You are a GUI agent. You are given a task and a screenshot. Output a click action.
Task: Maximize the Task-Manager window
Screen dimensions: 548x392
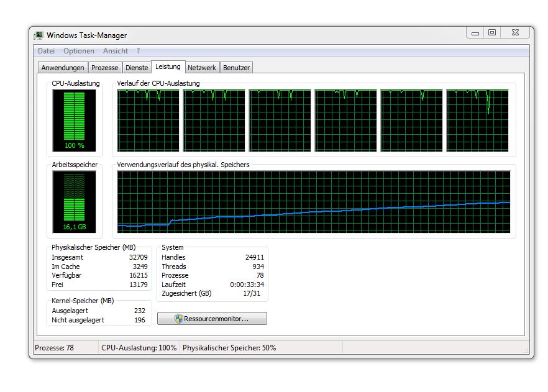(x=492, y=33)
